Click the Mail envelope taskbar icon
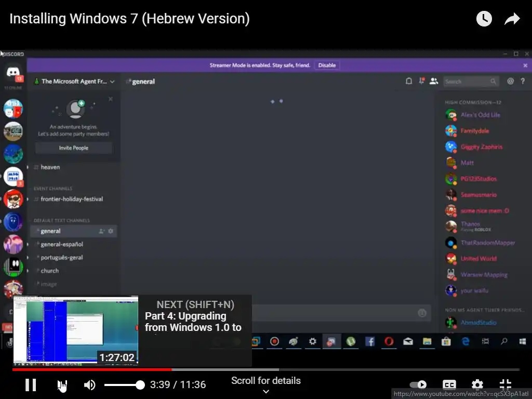The image size is (532, 399). click(x=408, y=341)
